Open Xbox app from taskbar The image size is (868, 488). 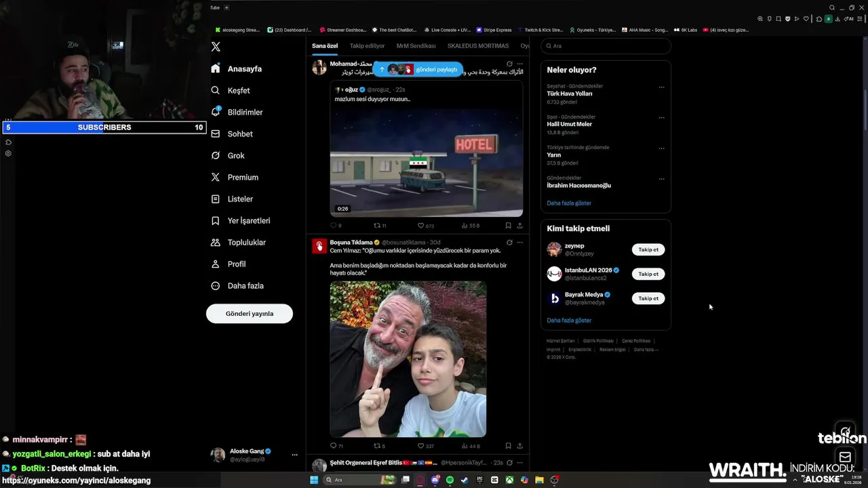tap(509, 480)
